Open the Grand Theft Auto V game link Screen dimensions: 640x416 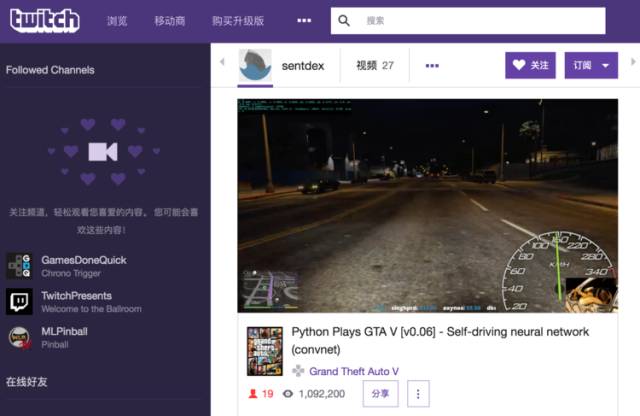tap(354, 371)
